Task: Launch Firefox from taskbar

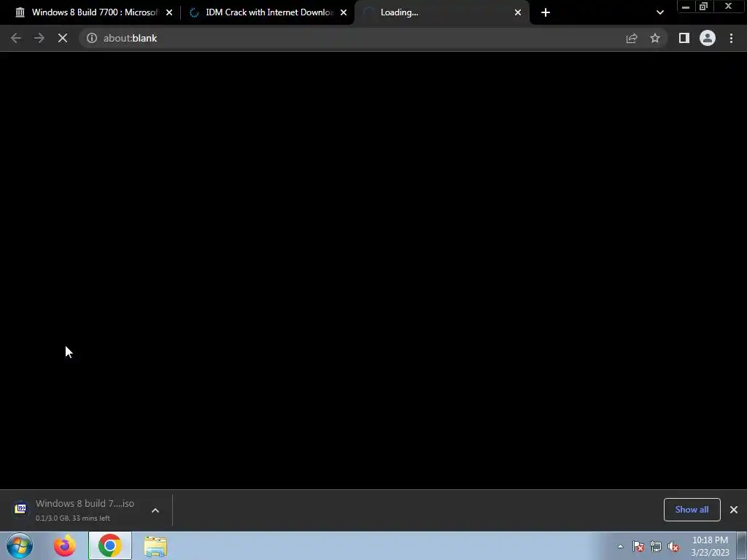Action: (64, 545)
